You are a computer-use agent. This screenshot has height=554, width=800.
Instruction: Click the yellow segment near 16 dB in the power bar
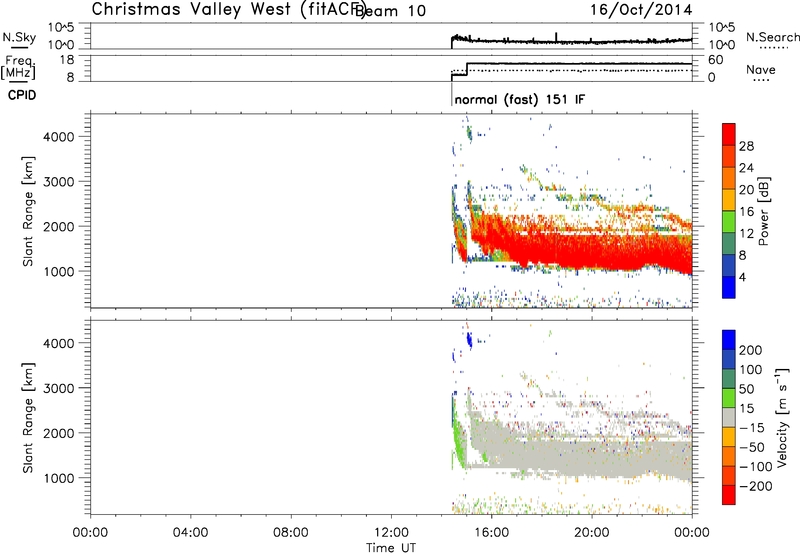pos(729,200)
